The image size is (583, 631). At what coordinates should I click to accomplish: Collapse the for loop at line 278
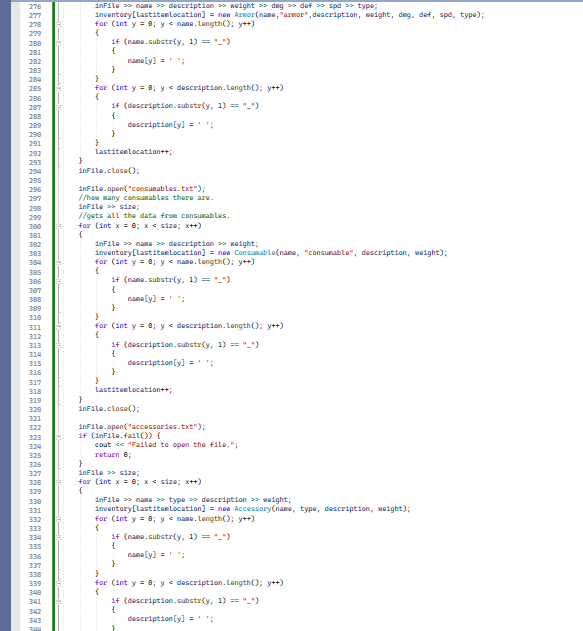[x=59, y=24]
